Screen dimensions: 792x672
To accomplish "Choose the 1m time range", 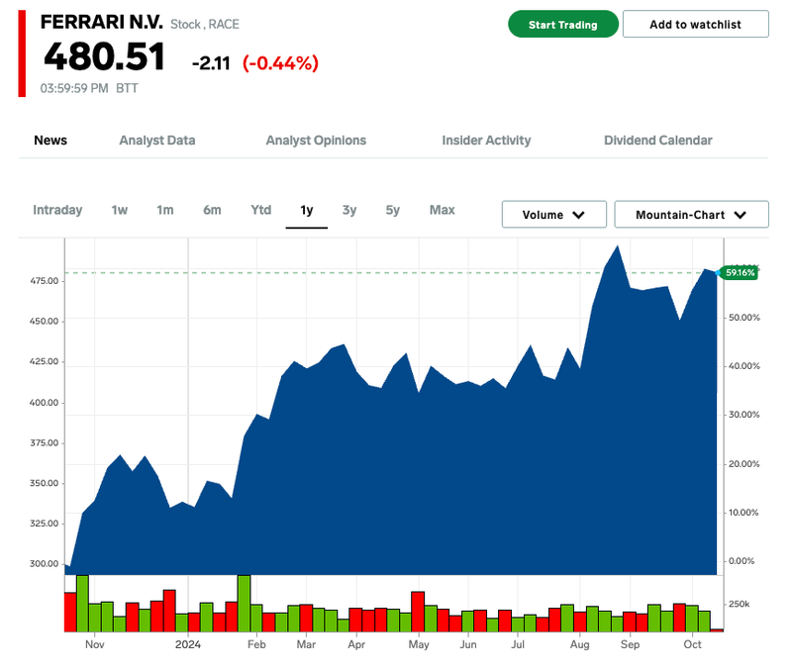I will point(165,210).
